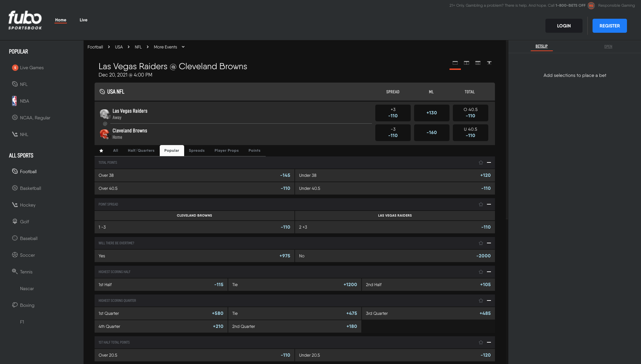Click the Responsible Gaming RG badge
The height and width of the screenshot is (364, 641).
591,6
